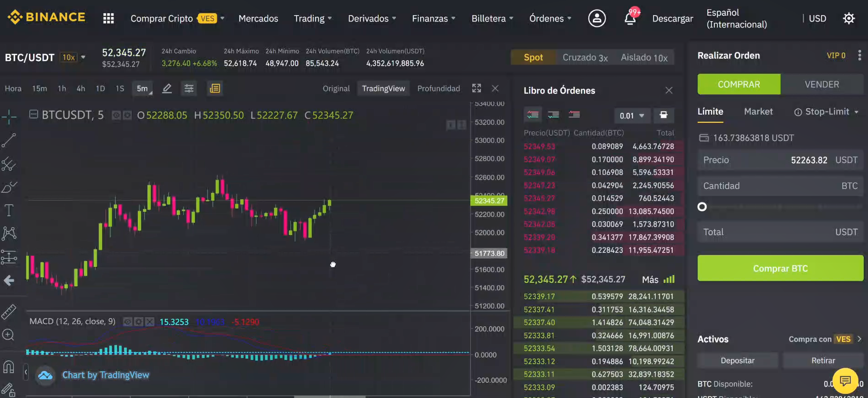Switch to the Market order tab
Image resolution: width=868 pixels, height=398 pixels.
coord(758,112)
